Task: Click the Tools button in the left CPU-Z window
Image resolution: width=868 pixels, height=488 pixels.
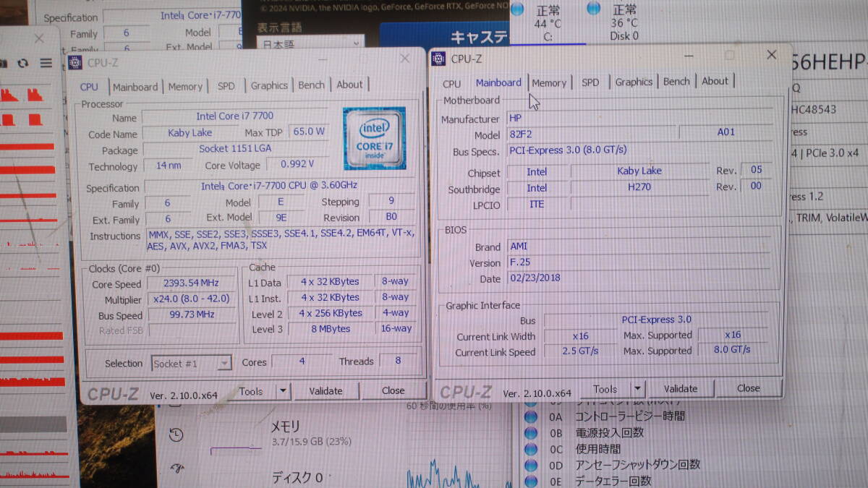Action: click(x=251, y=391)
